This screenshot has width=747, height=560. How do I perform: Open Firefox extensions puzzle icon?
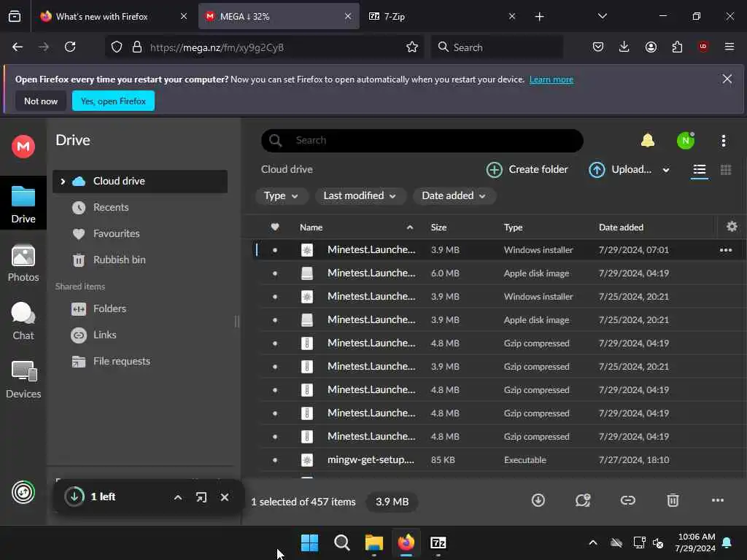tap(677, 47)
